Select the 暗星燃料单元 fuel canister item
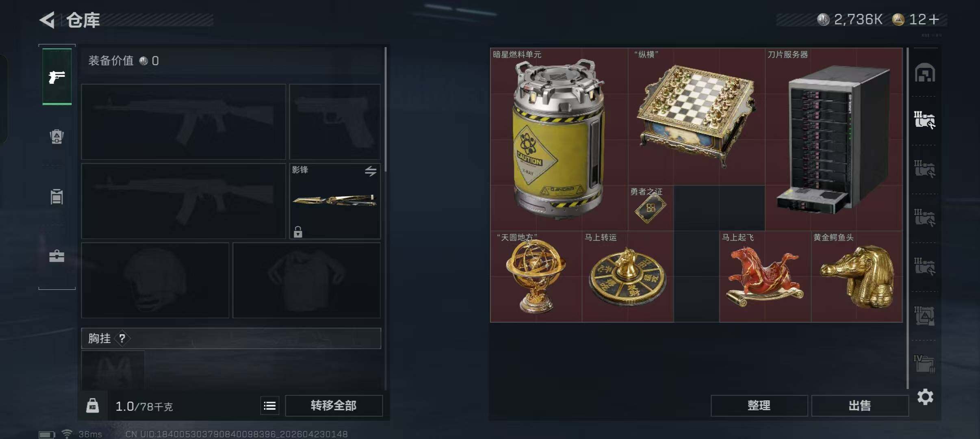Screen dimensions: 980x439 (x=559, y=139)
